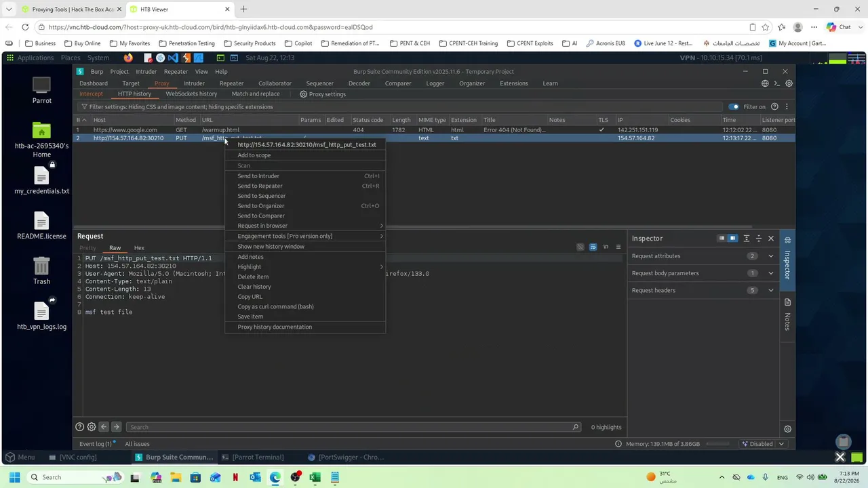Sort history by Status code column
The height and width of the screenshot is (488, 868).
tap(368, 120)
